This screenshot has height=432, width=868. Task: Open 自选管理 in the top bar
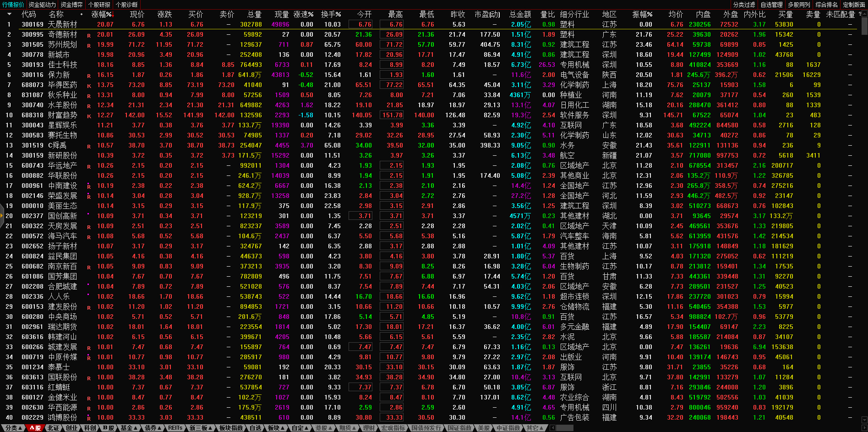tap(771, 5)
